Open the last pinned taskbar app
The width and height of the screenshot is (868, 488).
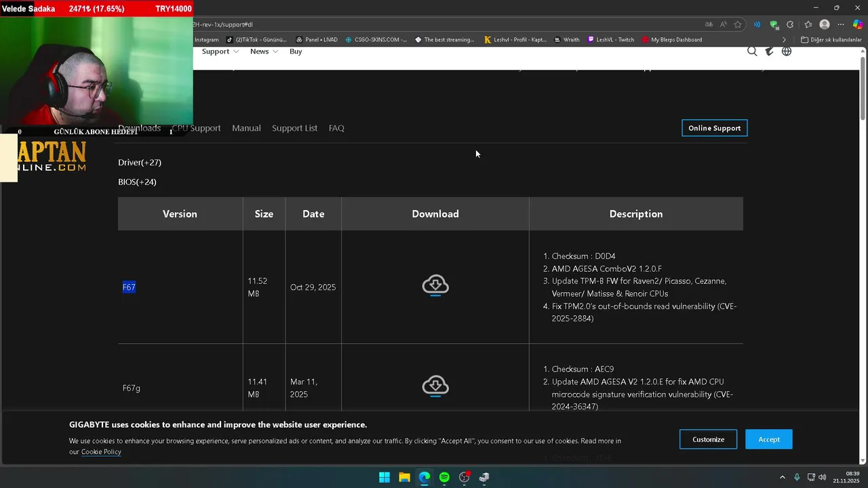click(484, 477)
